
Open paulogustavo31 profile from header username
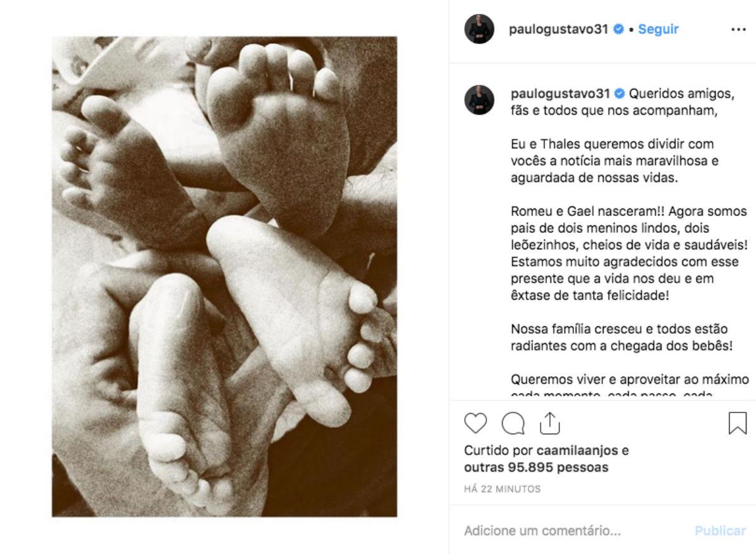pyautogui.click(x=559, y=30)
